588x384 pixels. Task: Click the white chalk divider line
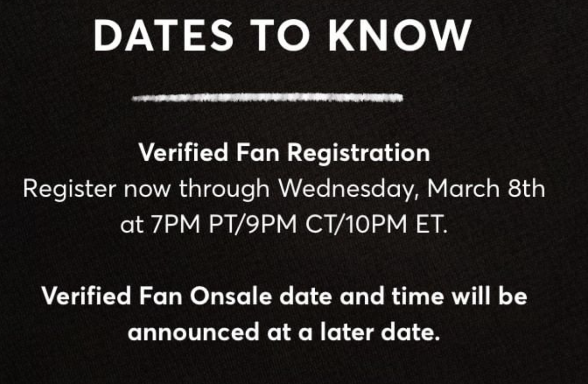click(x=267, y=97)
